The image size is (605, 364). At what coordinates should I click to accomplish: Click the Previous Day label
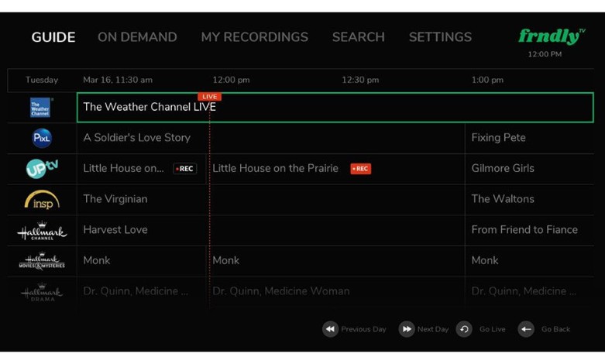(363, 329)
